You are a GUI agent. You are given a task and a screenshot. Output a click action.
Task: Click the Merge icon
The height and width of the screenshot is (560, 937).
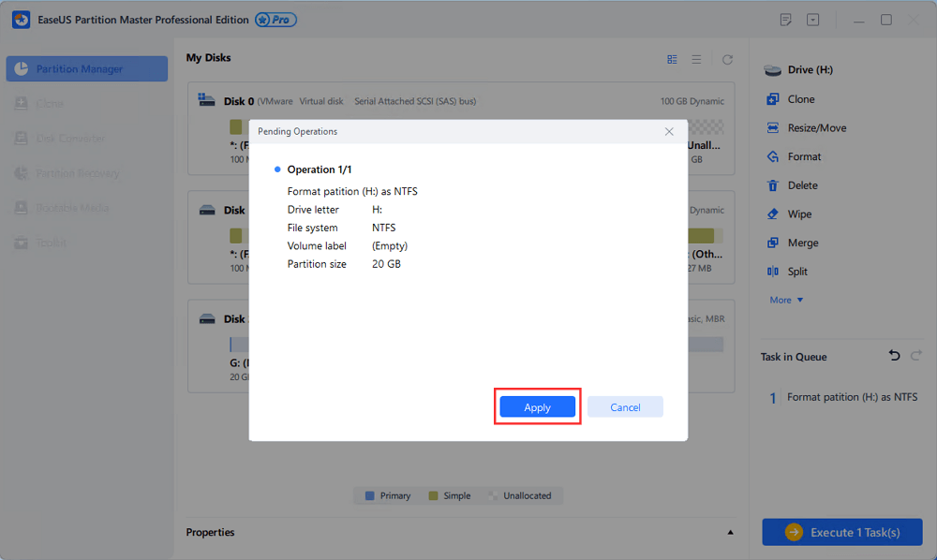[773, 243]
